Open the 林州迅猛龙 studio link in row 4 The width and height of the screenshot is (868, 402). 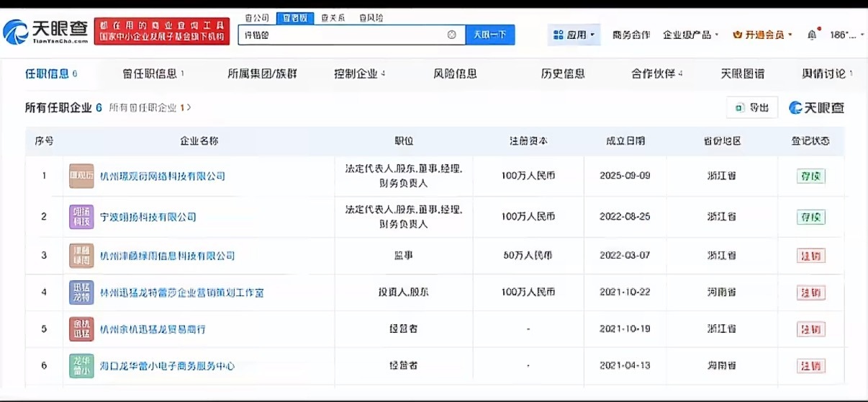click(182, 292)
